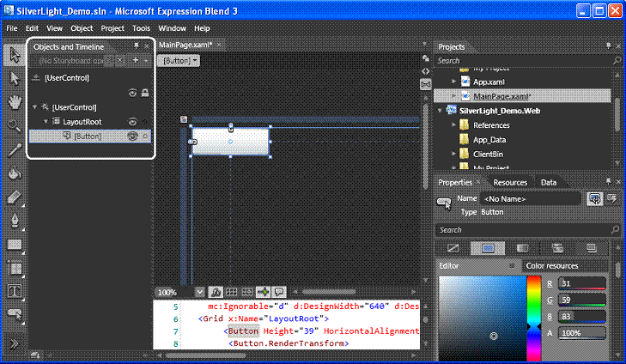
Task: Switch to XAML view icon
Action: [426, 71]
